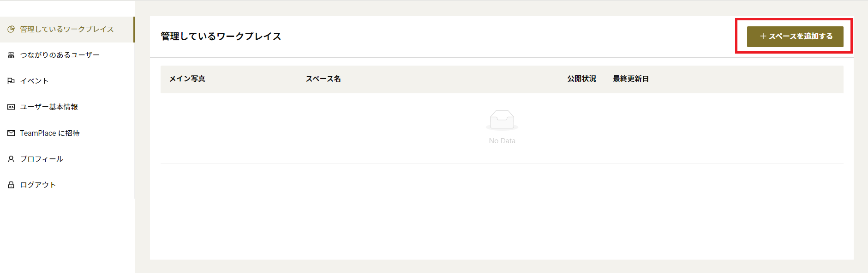The width and height of the screenshot is (868, 273).
Task: Click the 最終更新日 column header
Action: (x=630, y=79)
